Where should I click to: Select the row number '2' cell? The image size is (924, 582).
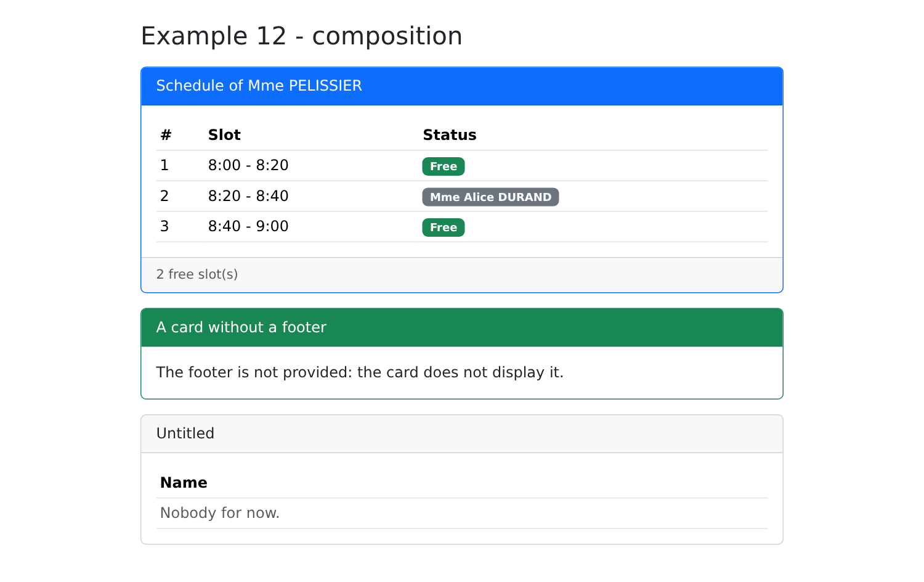pyautogui.click(x=180, y=196)
